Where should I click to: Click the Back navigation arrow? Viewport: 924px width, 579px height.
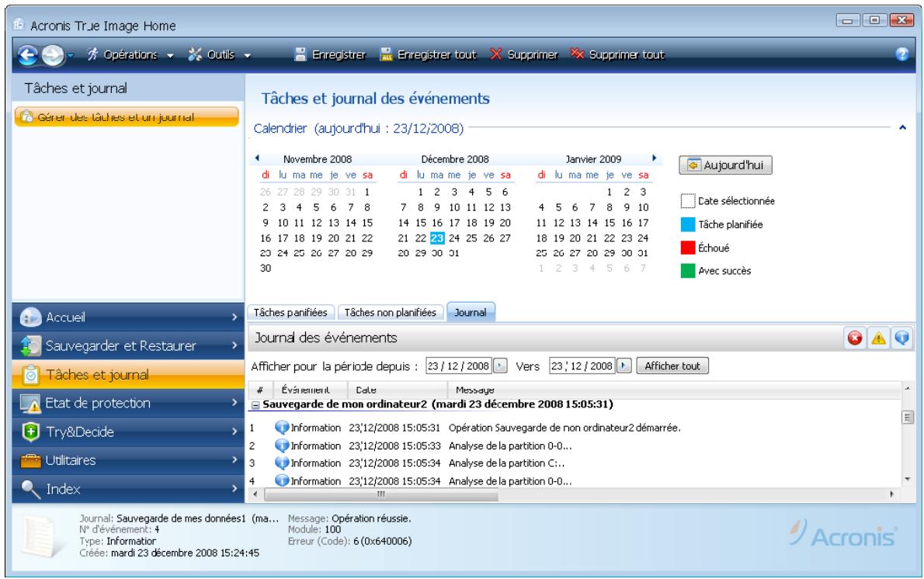(x=27, y=55)
